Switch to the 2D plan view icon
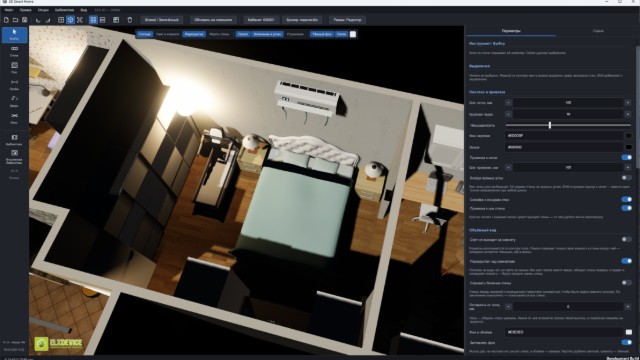The width and height of the screenshot is (640, 360). pyautogui.click(x=61, y=20)
